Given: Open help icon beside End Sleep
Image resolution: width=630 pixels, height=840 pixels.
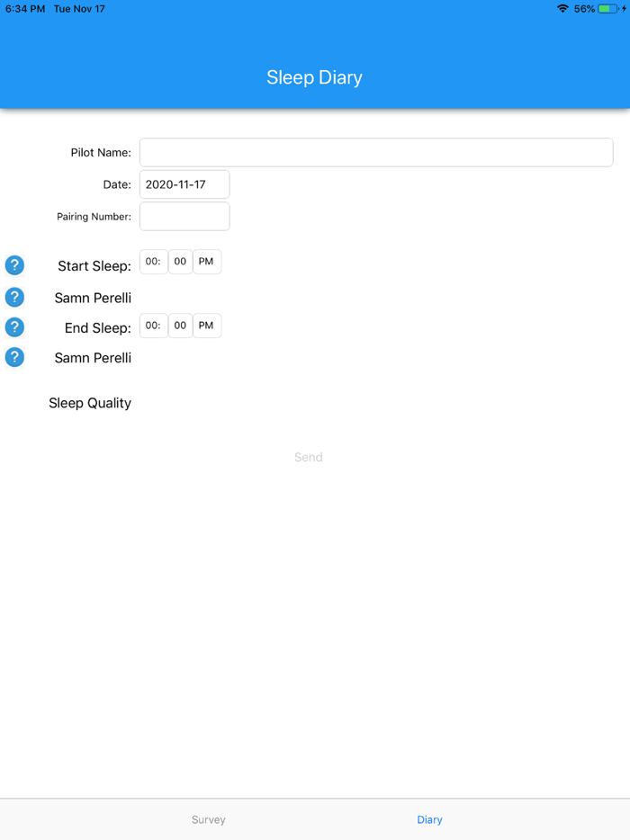Looking at the screenshot, I should 14,327.
